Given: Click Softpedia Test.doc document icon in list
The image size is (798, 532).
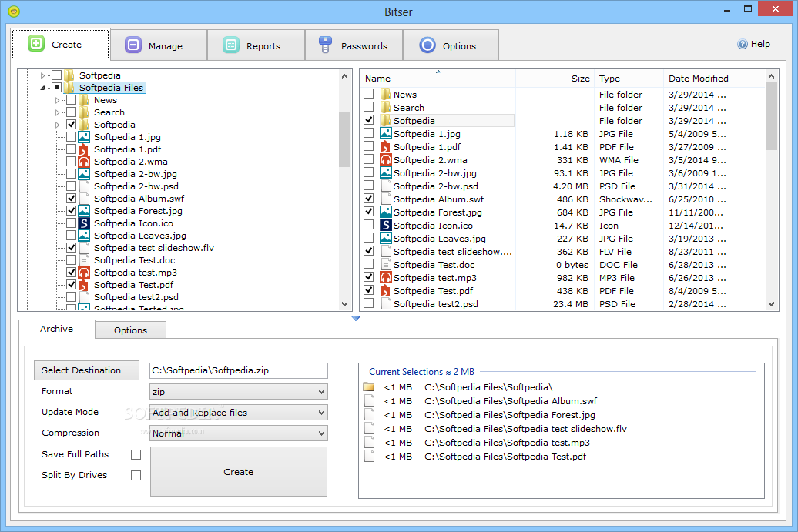Looking at the screenshot, I should click(x=386, y=265).
